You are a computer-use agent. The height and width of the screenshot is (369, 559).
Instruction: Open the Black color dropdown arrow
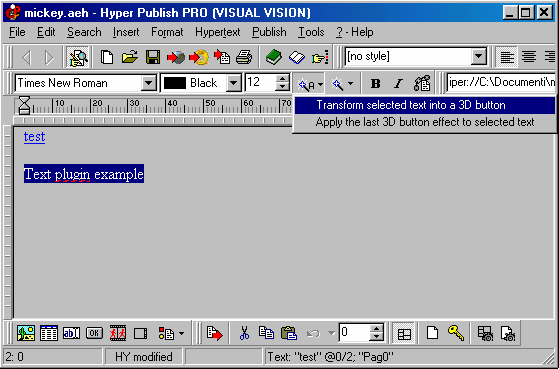tap(234, 83)
